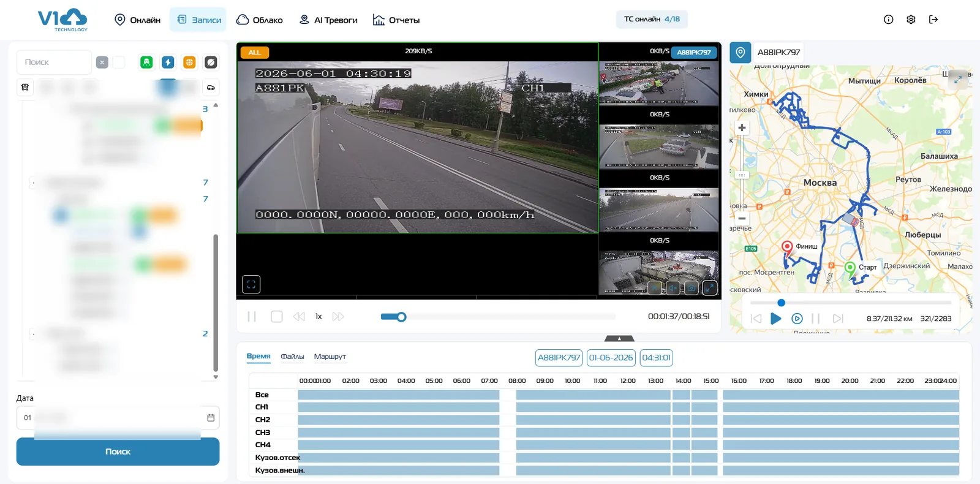
Task: Switch to the Маршрут tab
Action: (x=330, y=357)
